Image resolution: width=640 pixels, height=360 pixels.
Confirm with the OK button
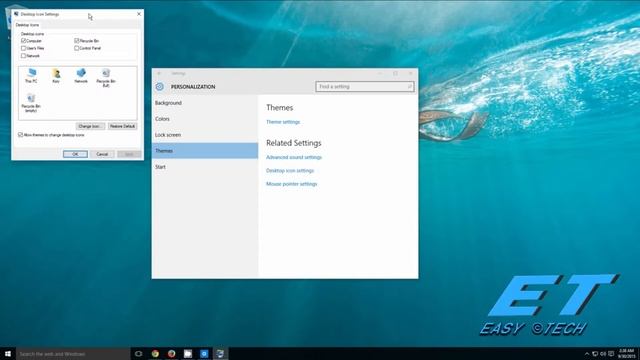click(x=75, y=154)
